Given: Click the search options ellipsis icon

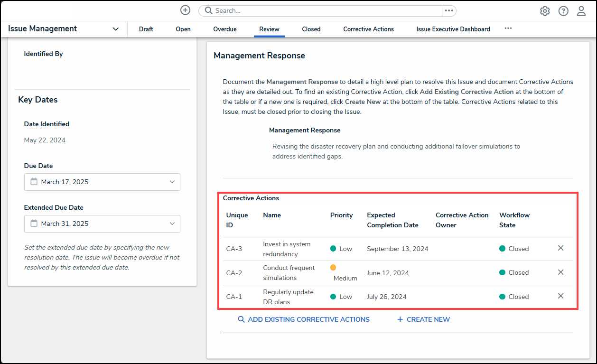Looking at the screenshot, I should tap(449, 10).
